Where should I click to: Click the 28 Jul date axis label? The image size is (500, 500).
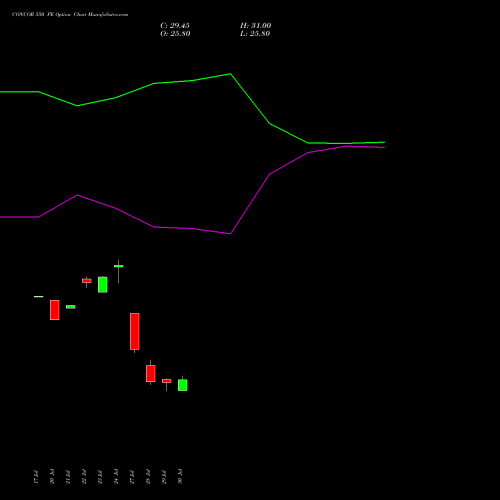tap(148, 476)
